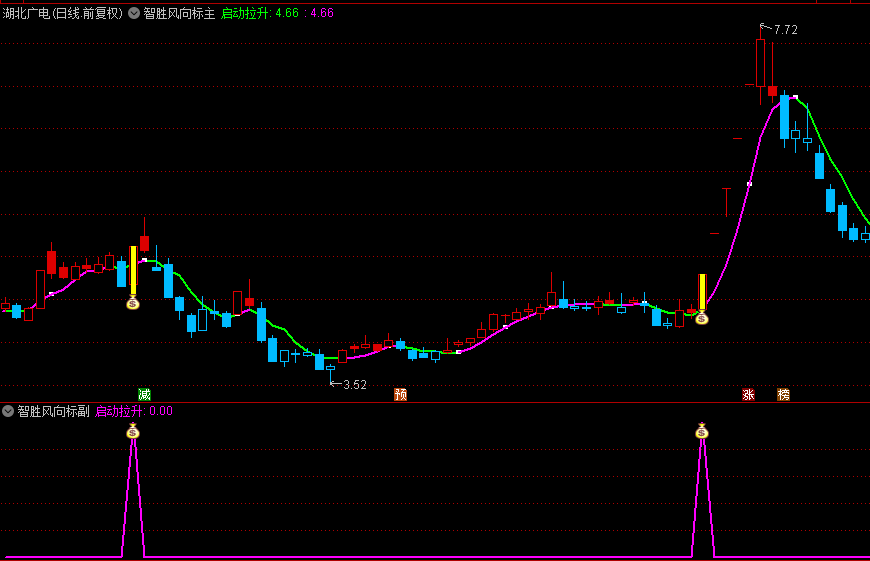This screenshot has height=561, width=870.
Task: Click the orange 预 marker icon
Action: point(401,395)
